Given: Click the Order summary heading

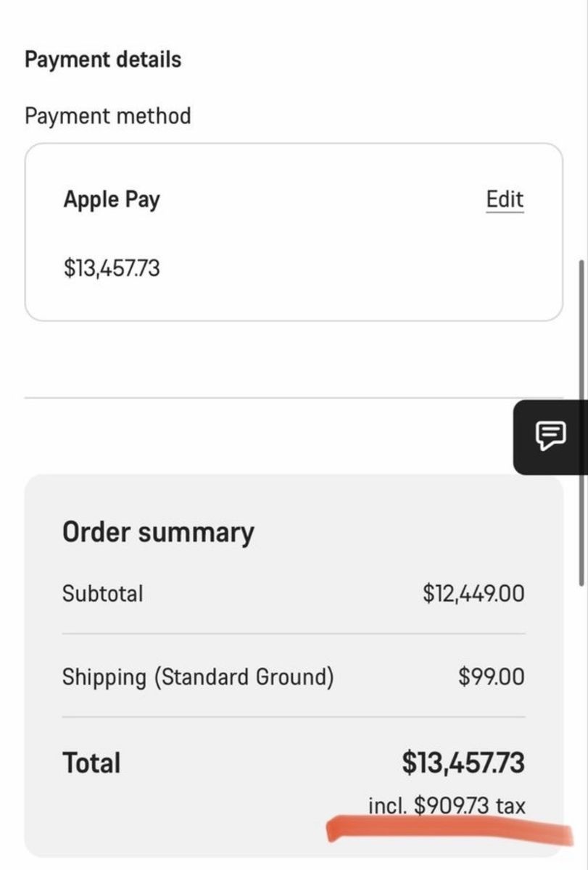Looking at the screenshot, I should pos(158,532).
